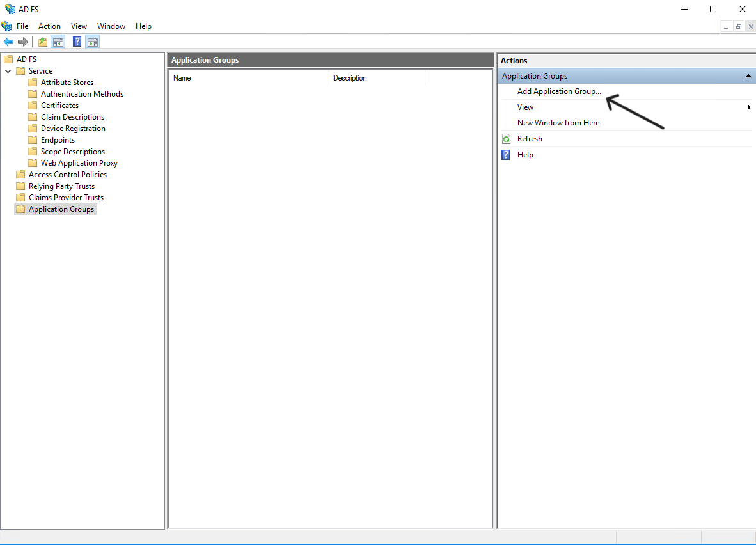Click the Application Groups folder icon
The width and height of the screenshot is (756, 545).
coord(20,209)
